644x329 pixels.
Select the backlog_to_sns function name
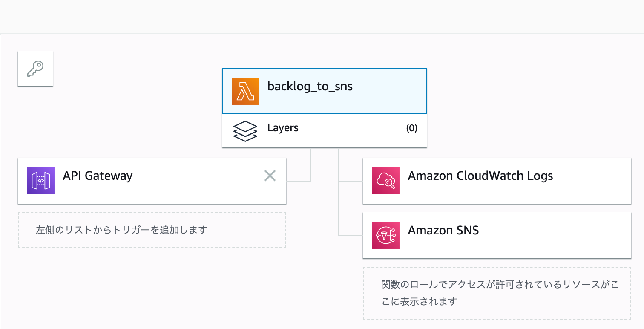point(310,87)
